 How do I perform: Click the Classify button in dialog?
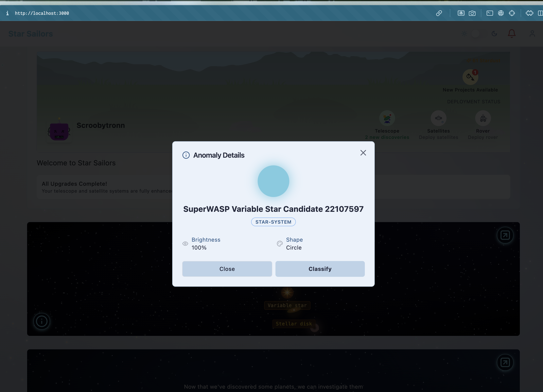(320, 269)
